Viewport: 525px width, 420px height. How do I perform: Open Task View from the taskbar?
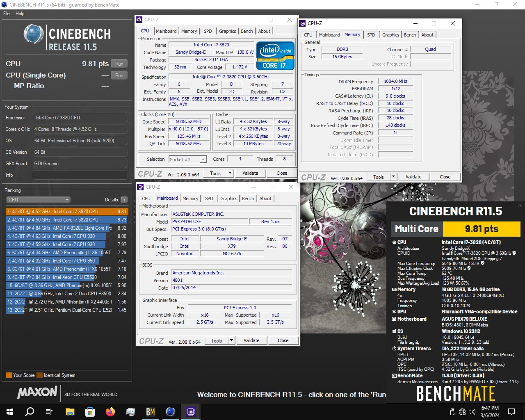(49, 411)
